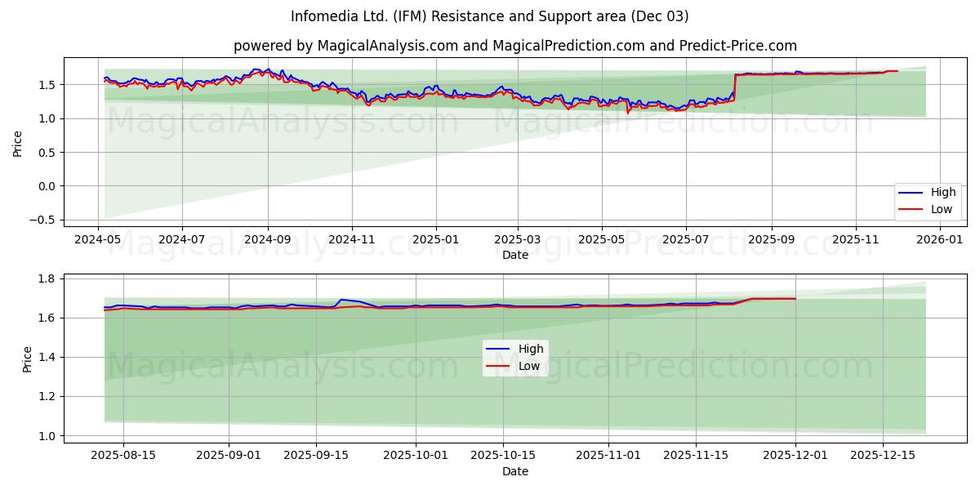980x490 pixels.
Task: Click the '2025-08-15' date label on bottom chart
Action: 123,456
